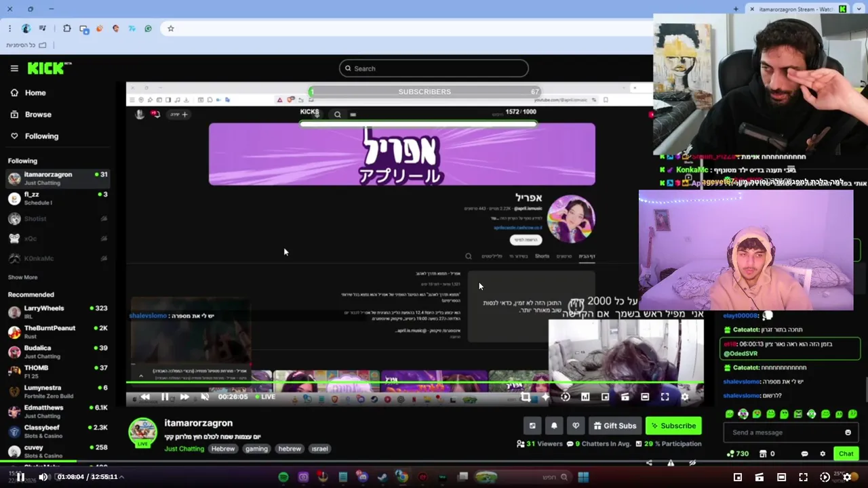868x488 pixels.
Task: Open Edmatthews recommended channel
Action: tap(58, 411)
